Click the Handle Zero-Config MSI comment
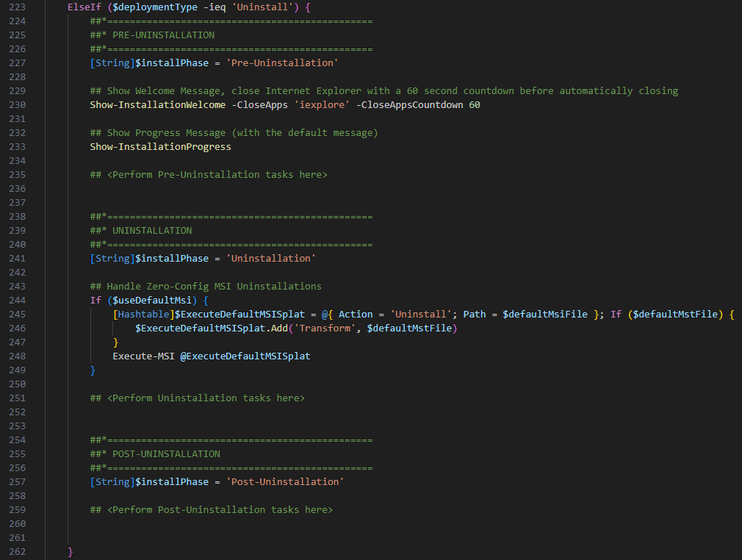742x560 pixels. 206,286
